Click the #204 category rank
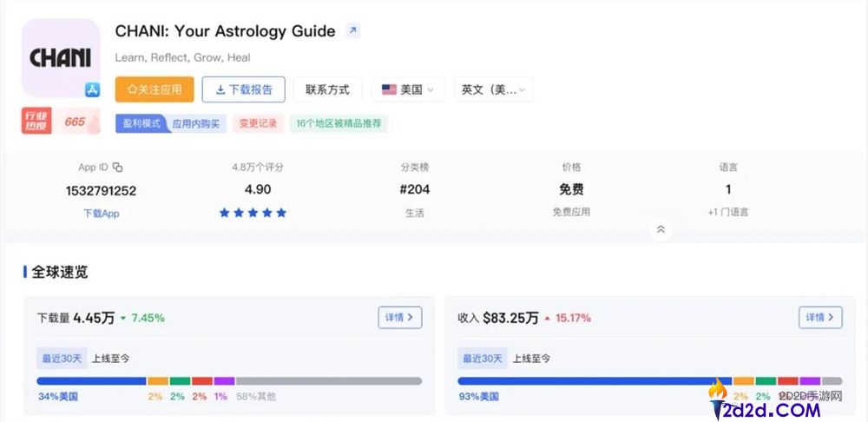 coord(415,189)
